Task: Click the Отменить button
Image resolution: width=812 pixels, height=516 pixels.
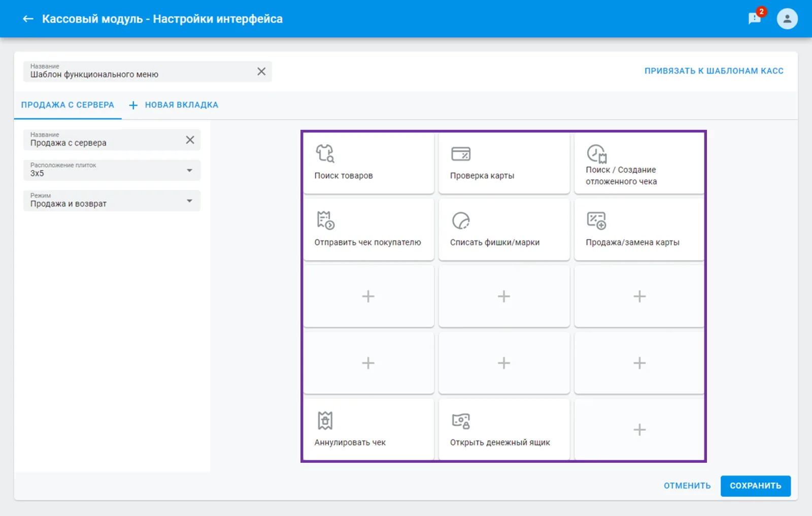Action: (687, 486)
